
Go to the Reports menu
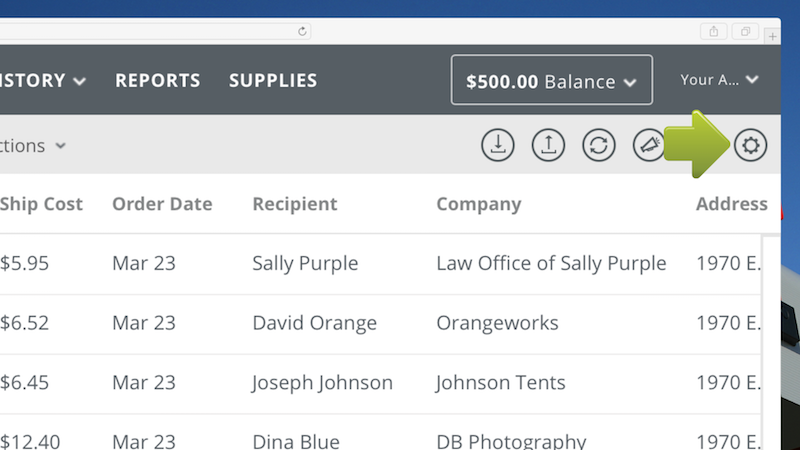click(158, 81)
